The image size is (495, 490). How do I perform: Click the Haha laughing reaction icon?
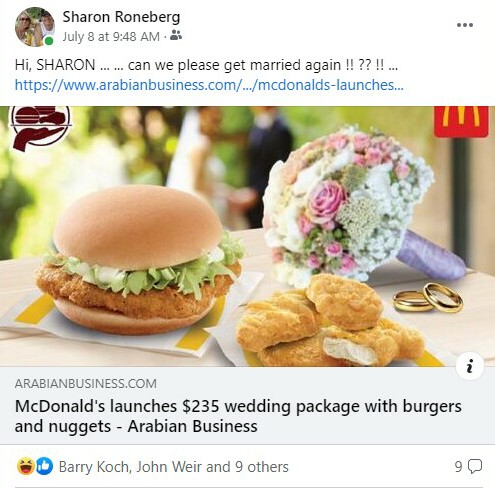click(26, 466)
